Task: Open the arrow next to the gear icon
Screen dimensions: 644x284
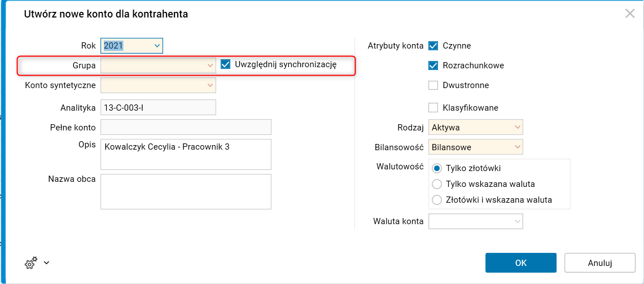Action: (x=46, y=263)
